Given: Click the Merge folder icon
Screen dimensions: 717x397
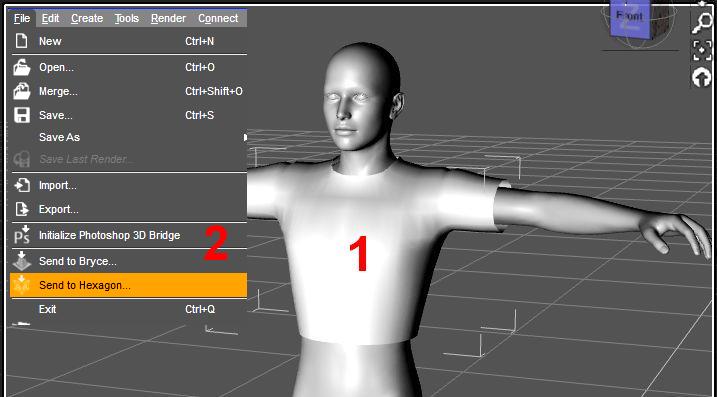Looking at the screenshot, I should (x=21, y=91).
